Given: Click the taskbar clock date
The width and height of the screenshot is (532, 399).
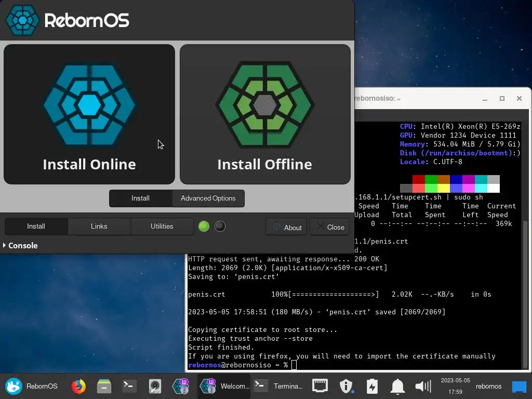Looking at the screenshot, I should 455,386.
